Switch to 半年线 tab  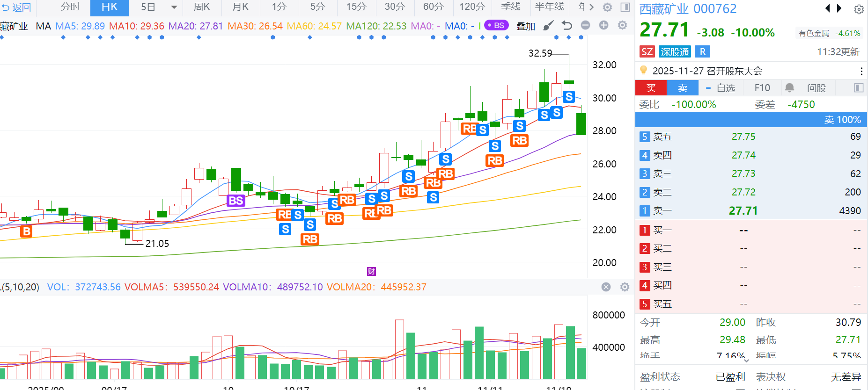pyautogui.click(x=550, y=7)
